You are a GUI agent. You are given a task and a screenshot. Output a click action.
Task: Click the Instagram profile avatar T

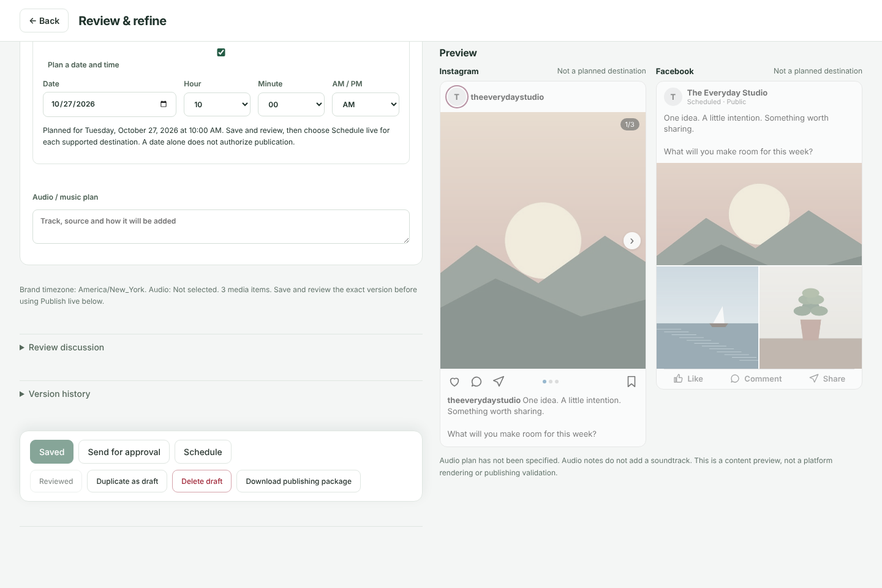457,97
